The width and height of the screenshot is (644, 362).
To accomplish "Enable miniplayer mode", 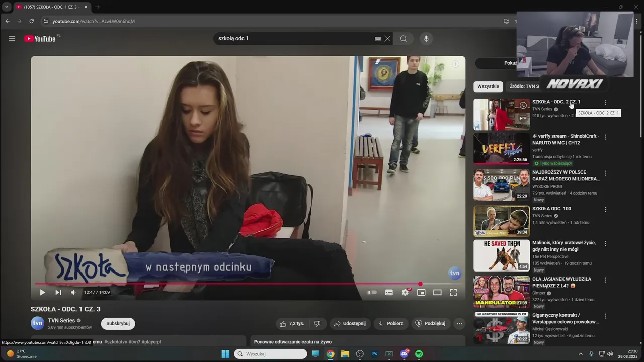I will [x=421, y=292].
